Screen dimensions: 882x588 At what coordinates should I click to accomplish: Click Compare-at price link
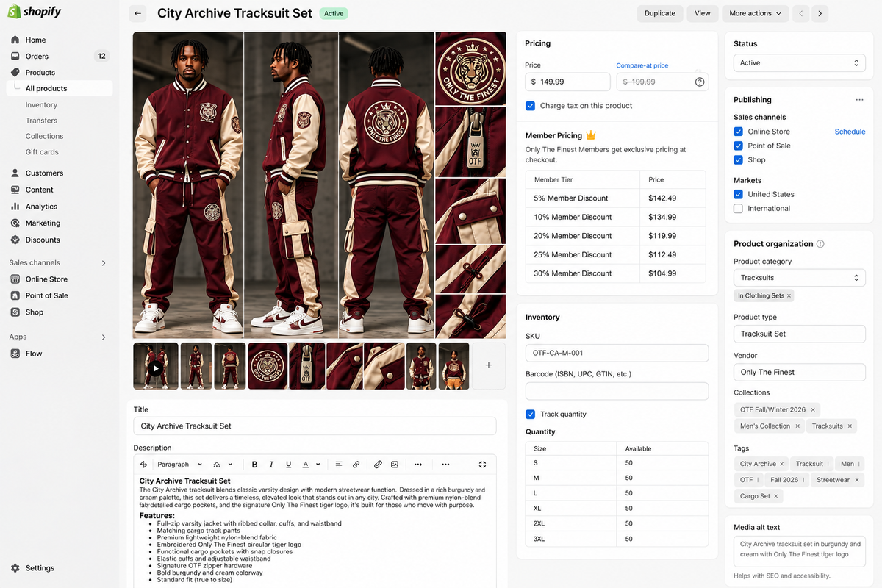point(642,65)
